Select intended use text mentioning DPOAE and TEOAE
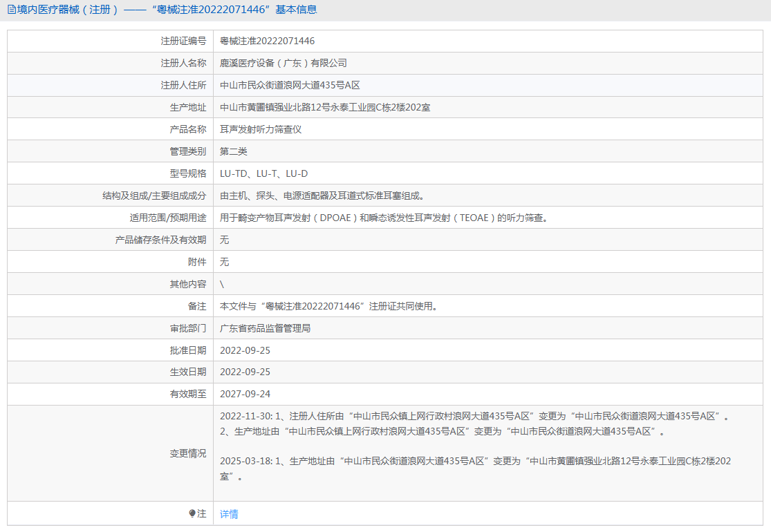 coord(384,218)
